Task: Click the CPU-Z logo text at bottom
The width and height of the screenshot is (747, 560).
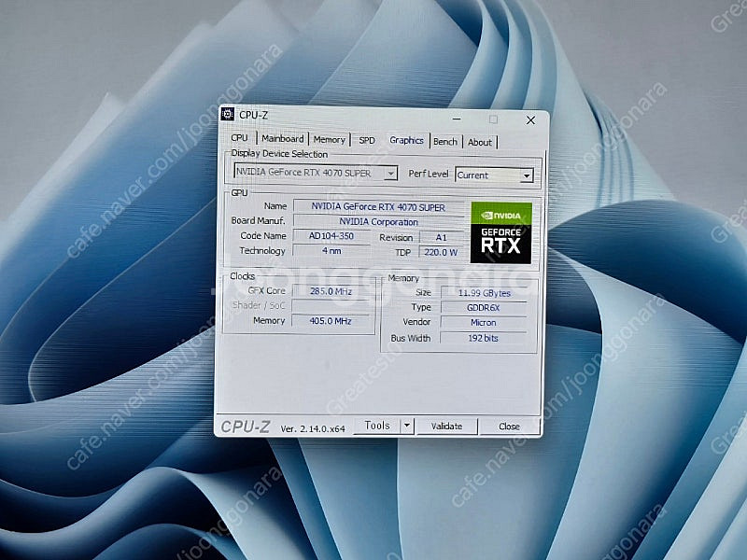Action: click(246, 427)
